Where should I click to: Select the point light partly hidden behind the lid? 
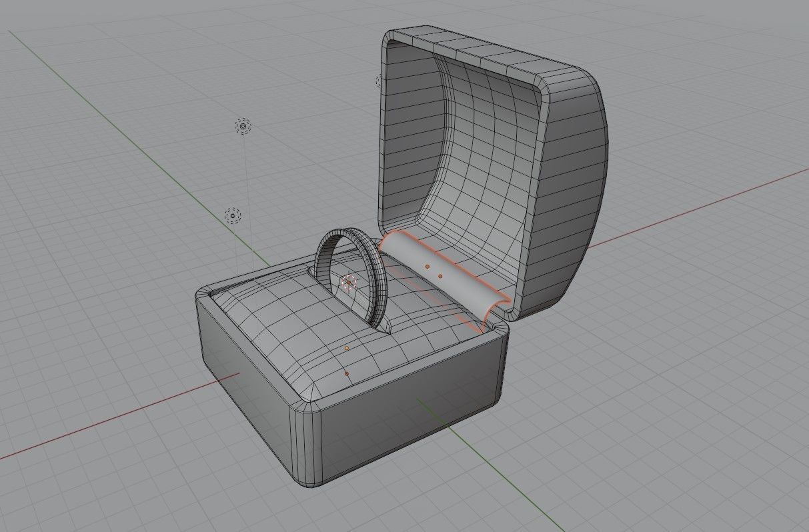click(379, 81)
